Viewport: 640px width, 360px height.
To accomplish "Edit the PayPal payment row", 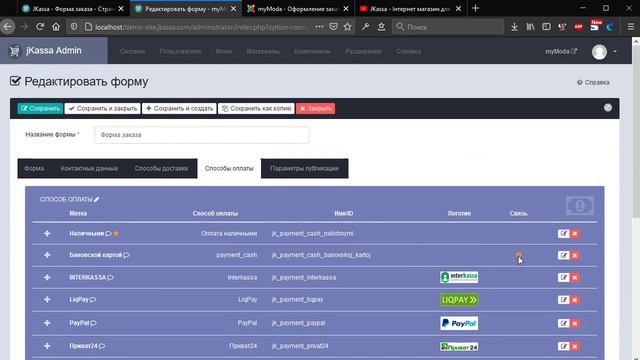I will click(563, 323).
